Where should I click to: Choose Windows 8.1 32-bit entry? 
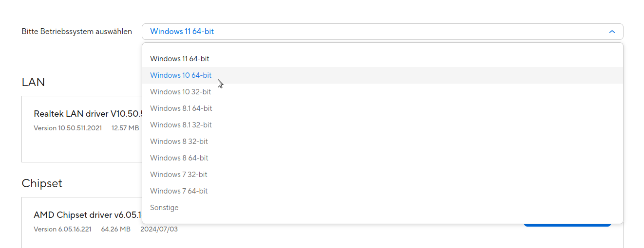pos(181,125)
